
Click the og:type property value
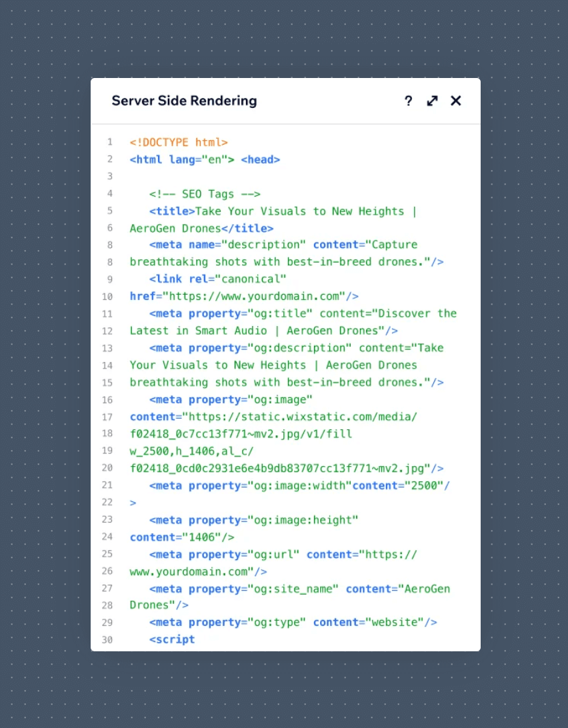tap(277, 622)
